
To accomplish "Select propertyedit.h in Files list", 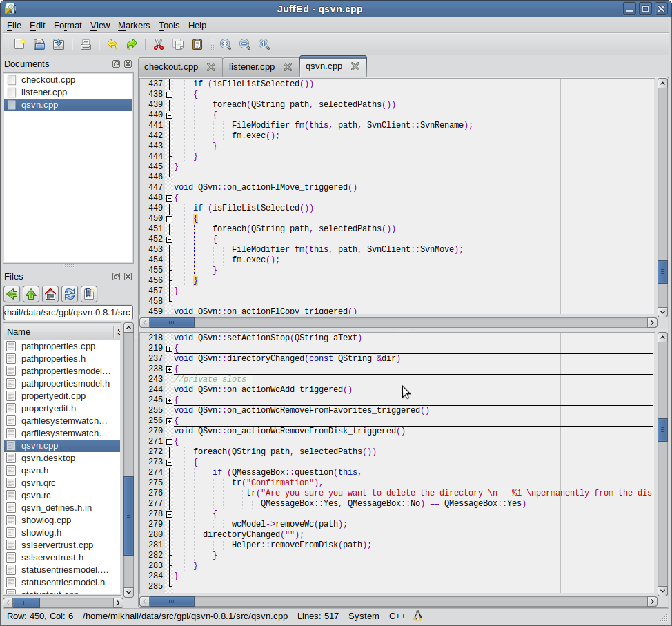I will pyautogui.click(x=62, y=408).
